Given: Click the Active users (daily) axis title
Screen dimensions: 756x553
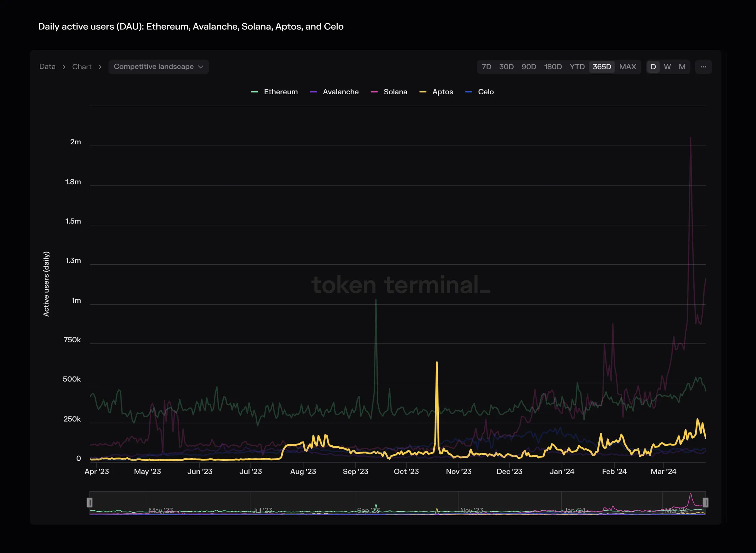Looking at the screenshot, I should (46, 284).
